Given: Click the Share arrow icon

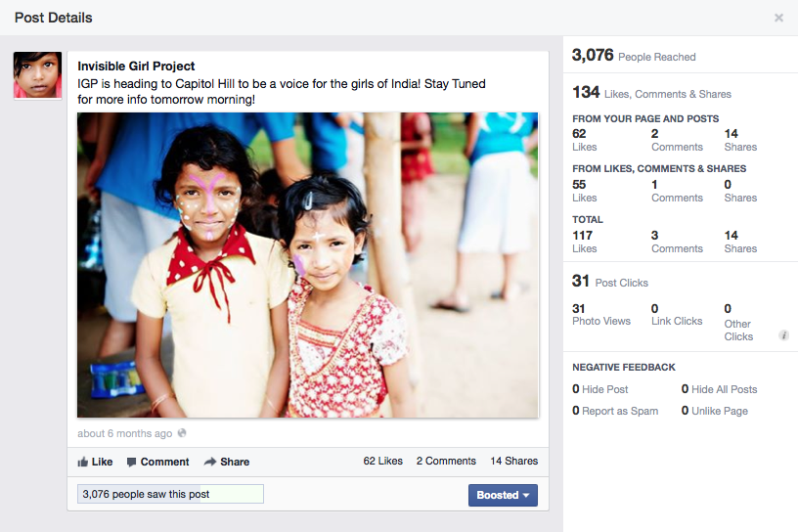Looking at the screenshot, I should pyautogui.click(x=210, y=462).
